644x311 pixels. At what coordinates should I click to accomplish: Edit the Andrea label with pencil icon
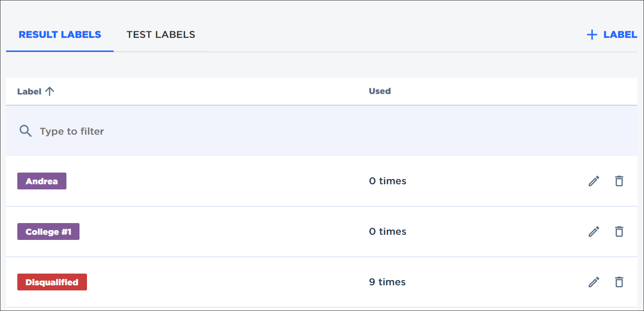[593, 181]
